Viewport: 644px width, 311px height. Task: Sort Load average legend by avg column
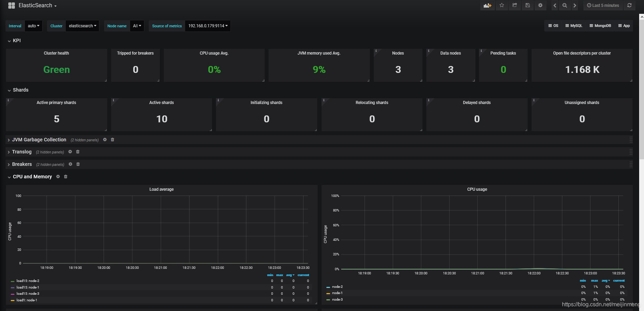pyautogui.click(x=290, y=275)
